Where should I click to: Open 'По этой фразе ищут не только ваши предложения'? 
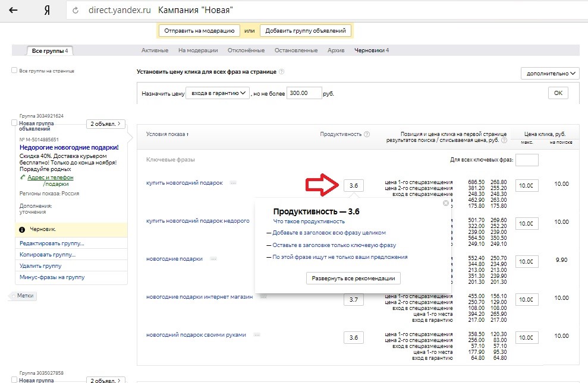coord(339,257)
